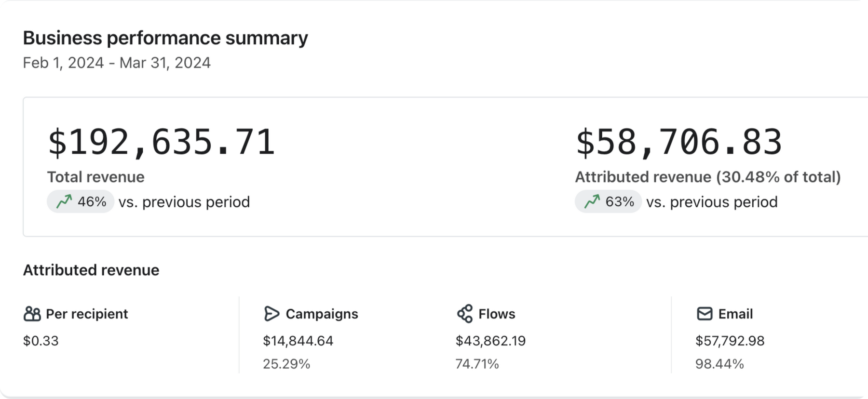The image size is (868, 399).
Task: Select the Campaigns label
Action: point(322,314)
